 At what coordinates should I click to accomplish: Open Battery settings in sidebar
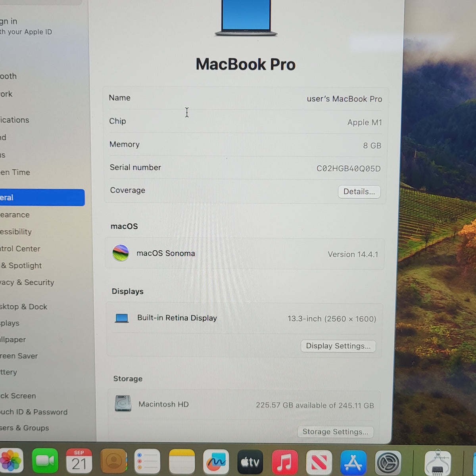[x=9, y=372]
